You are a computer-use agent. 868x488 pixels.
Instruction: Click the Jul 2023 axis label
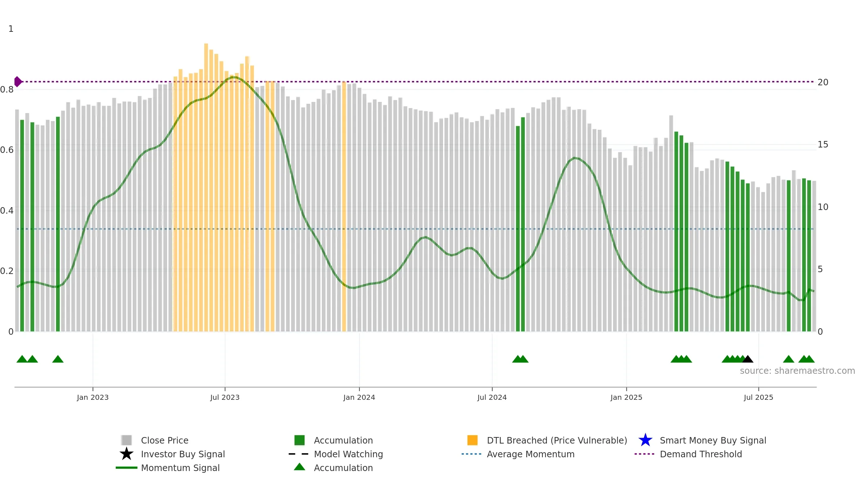[225, 397]
